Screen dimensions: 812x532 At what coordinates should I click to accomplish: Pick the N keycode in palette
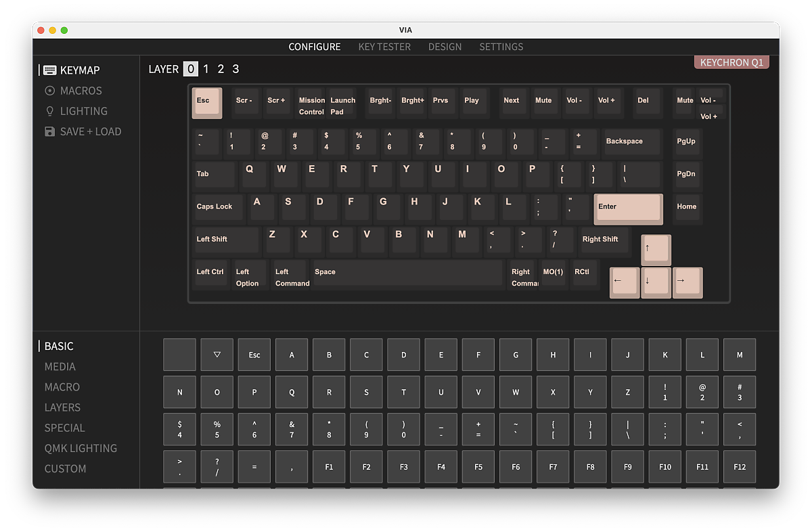pos(179,392)
